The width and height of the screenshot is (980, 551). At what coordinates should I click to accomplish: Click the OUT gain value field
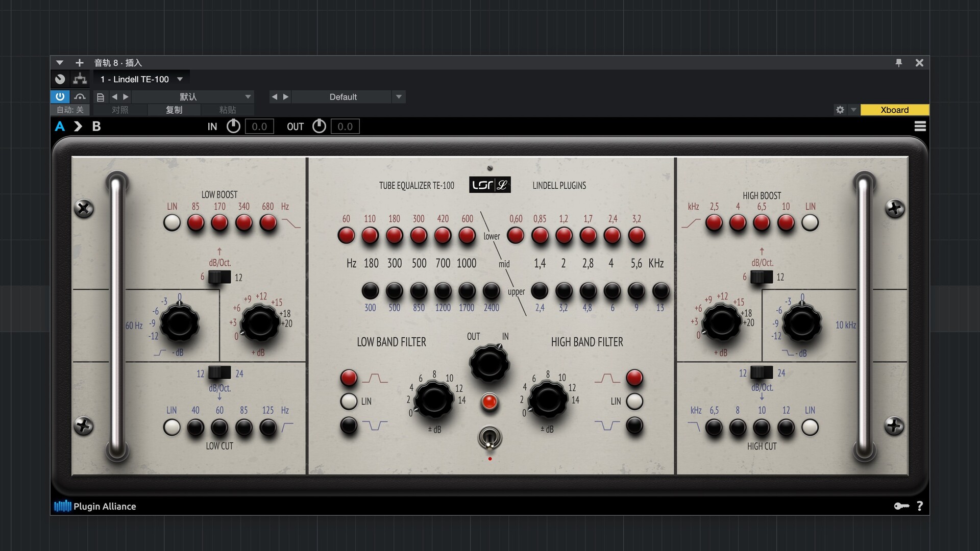pyautogui.click(x=345, y=127)
